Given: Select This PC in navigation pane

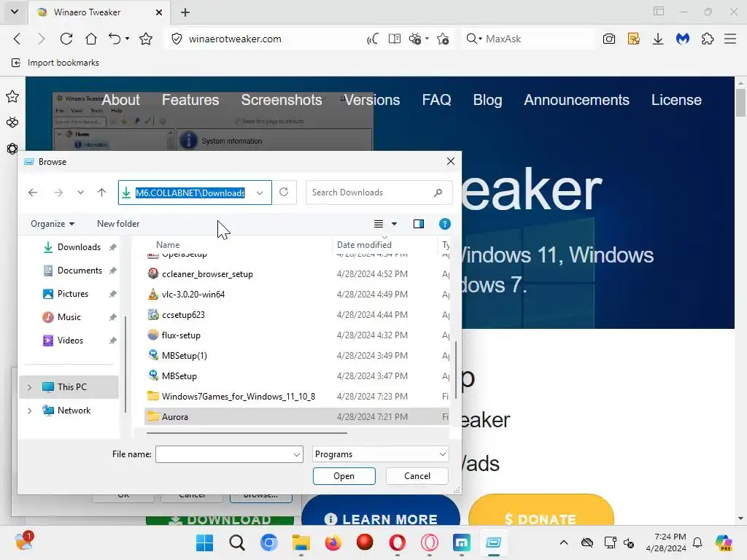Looking at the screenshot, I should (69, 387).
